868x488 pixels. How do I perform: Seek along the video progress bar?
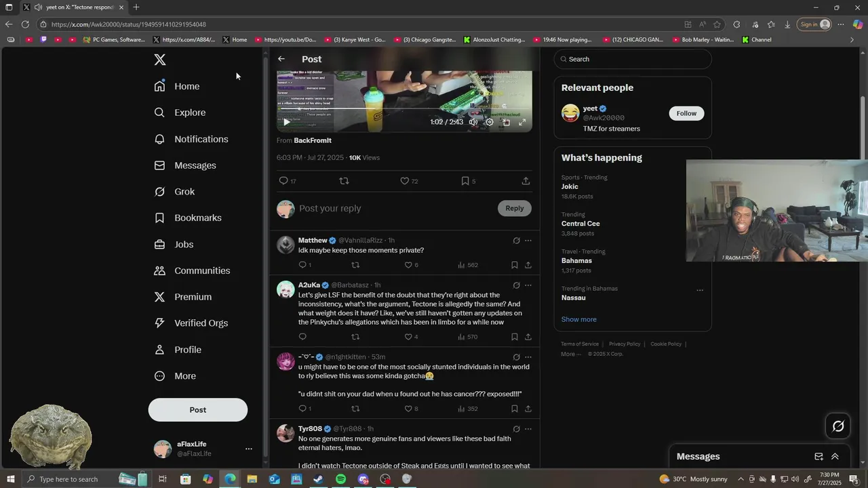pyautogui.click(x=404, y=108)
